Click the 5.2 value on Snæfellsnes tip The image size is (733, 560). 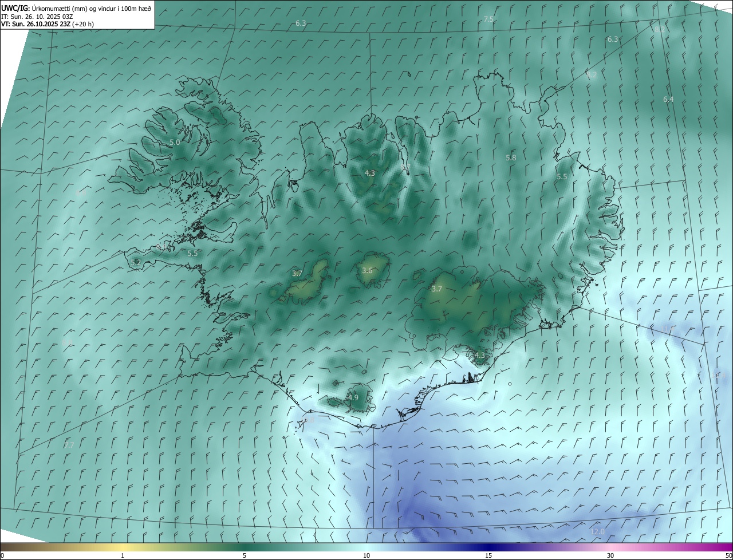[136, 262]
